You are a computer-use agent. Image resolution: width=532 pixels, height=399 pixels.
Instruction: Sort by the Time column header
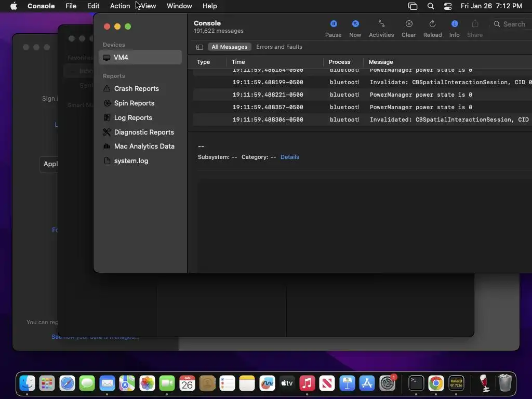pyautogui.click(x=238, y=62)
